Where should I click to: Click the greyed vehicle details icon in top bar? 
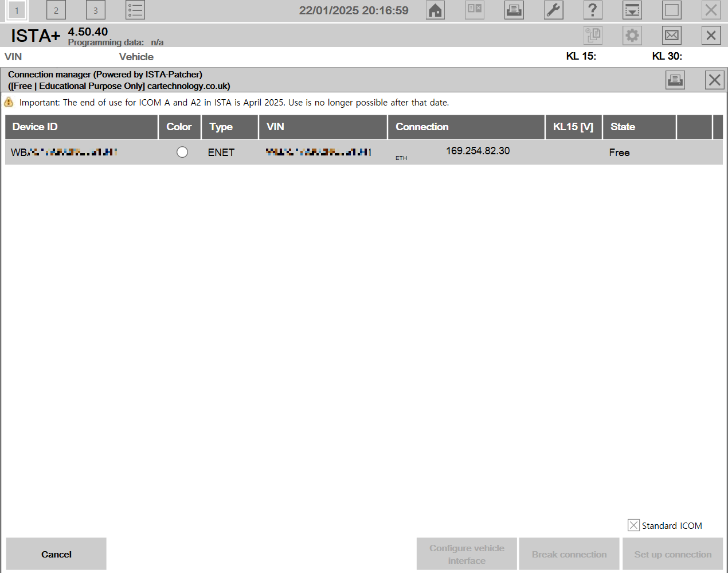pyautogui.click(x=475, y=10)
